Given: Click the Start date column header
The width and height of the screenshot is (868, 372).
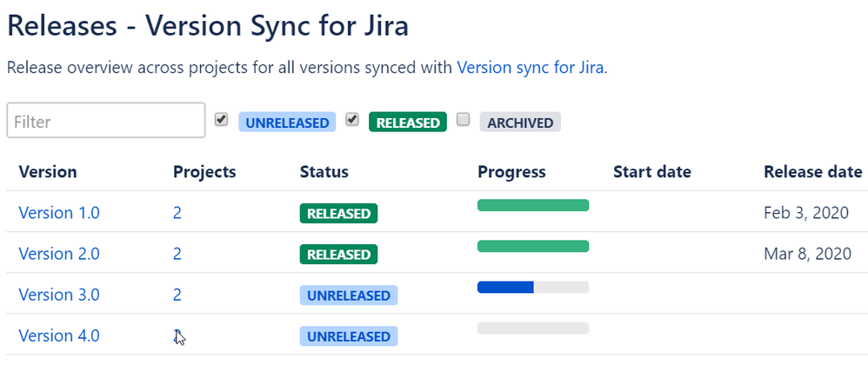Looking at the screenshot, I should tap(652, 171).
